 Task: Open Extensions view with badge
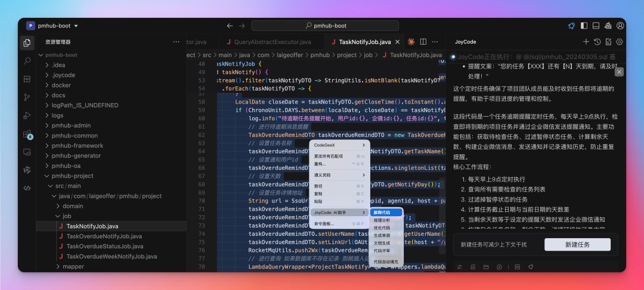[27, 134]
